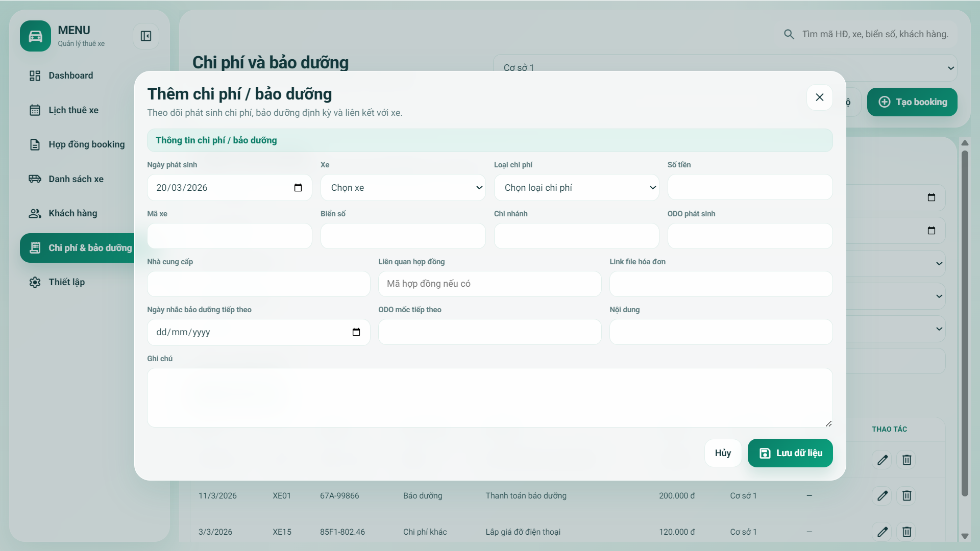980x551 pixels.
Task: Click the gear icon beside Thiết lập
Action: pyautogui.click(x=34, y=282)
